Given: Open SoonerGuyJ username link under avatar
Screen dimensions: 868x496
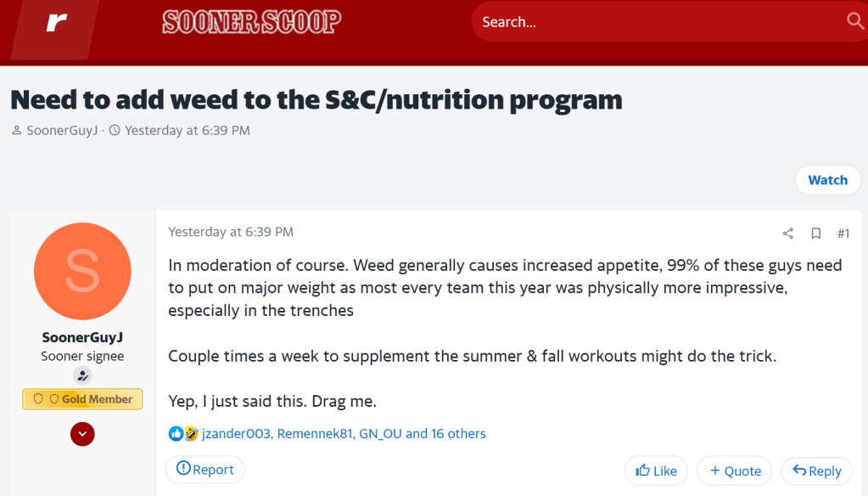Looking at the screenshot, I should [82, 337].
